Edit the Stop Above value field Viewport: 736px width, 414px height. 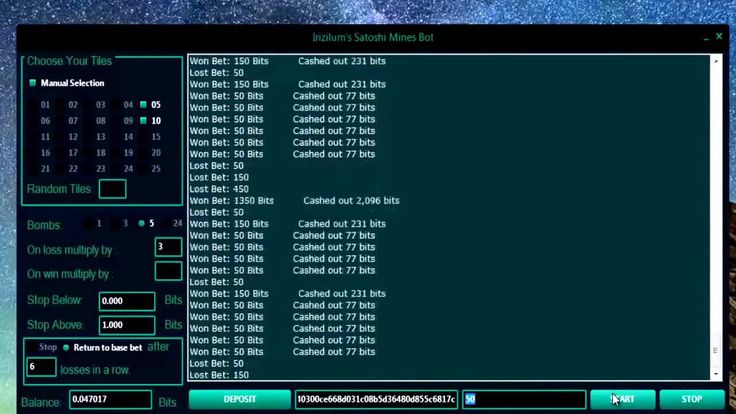coord(127,325)
